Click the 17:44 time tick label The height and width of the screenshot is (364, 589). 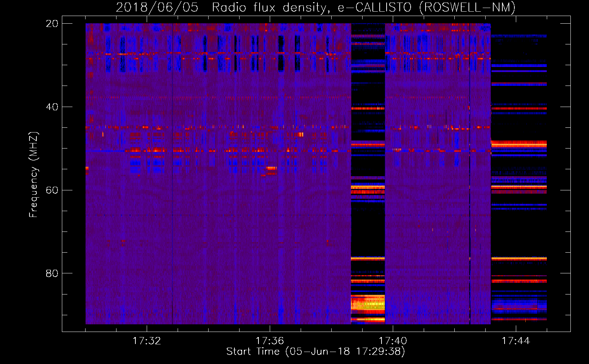pyautogui.click(x=516, y=341)
